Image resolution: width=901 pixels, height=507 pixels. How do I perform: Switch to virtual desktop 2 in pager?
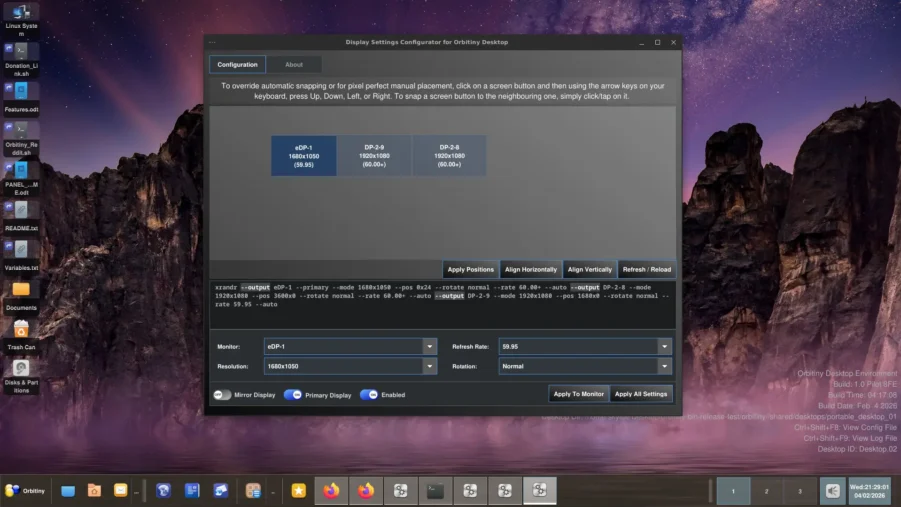coord(766,491)
